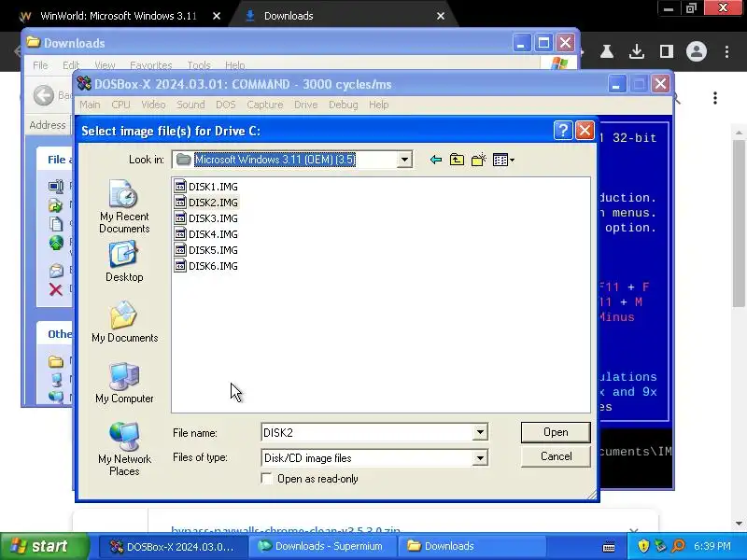747x560 pixels.
Task: Select DISK6.IMG file icon
Action: click(x=180, y=266)
